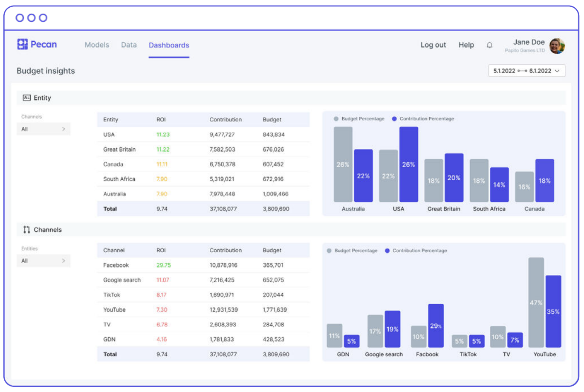This screenshot has height=392, width=584.
Task: Click the Log out link
Action: click(x=433, y=45)
